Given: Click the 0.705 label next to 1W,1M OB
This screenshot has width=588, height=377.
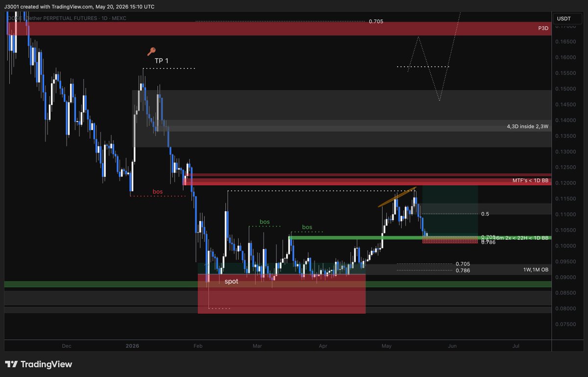Looking at the screenshot, I should 463,264.
